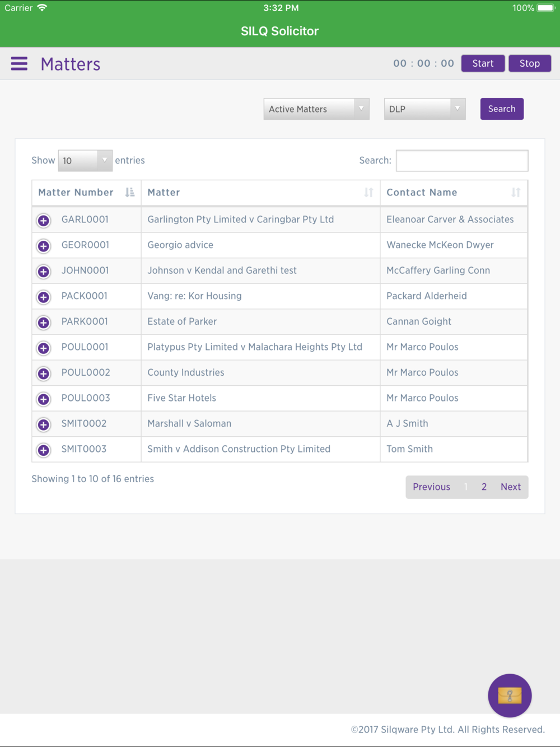Click plus icon beside POUL0002
This screenshot has width=560, height=747.
pyautogui.click(x=43, y=373)
